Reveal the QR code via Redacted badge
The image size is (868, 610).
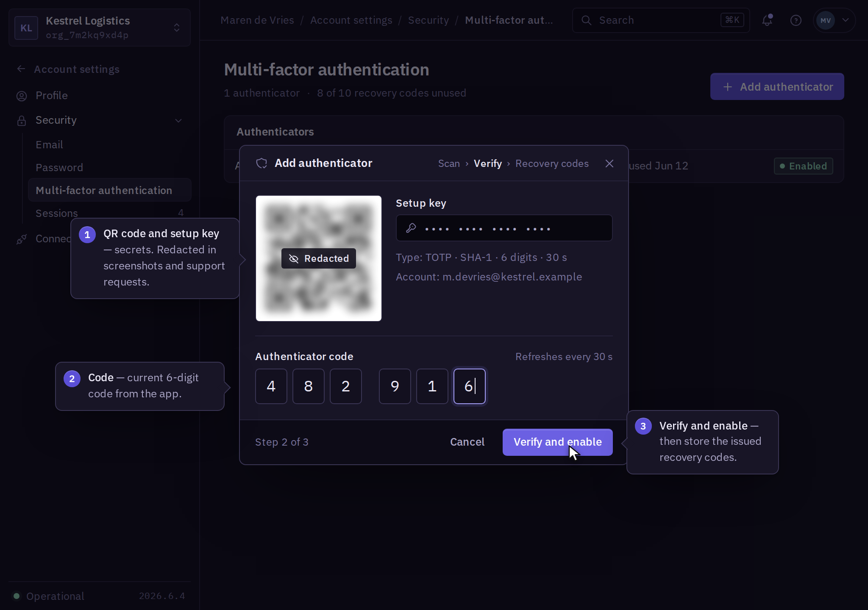click(x=319, y=258)
